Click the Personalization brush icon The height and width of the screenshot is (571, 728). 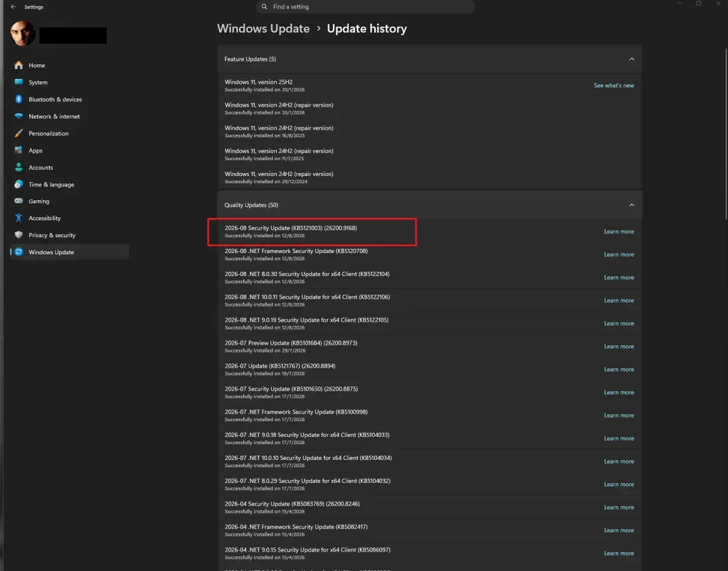coord(19,133)
